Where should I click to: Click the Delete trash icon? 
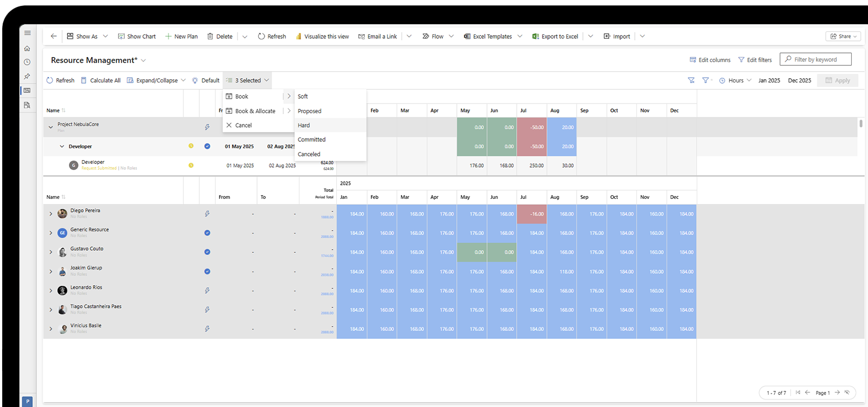point(210,37)
